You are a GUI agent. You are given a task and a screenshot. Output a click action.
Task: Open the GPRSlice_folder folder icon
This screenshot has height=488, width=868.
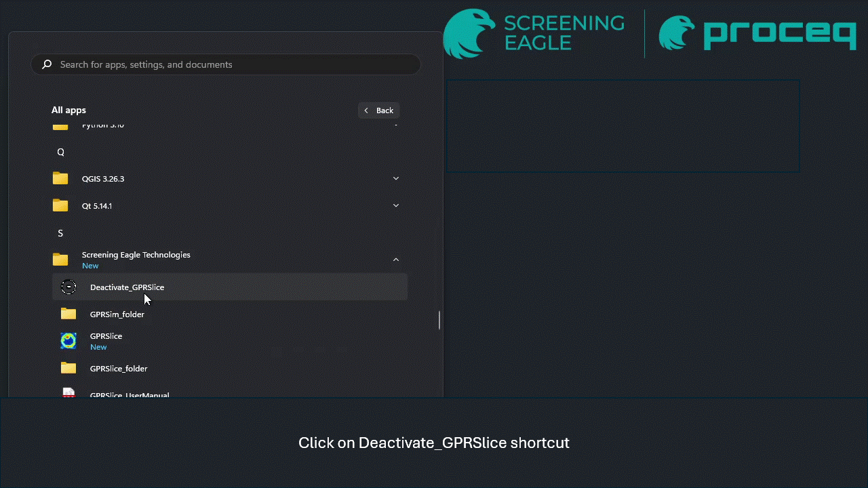[x=68, y=368]
